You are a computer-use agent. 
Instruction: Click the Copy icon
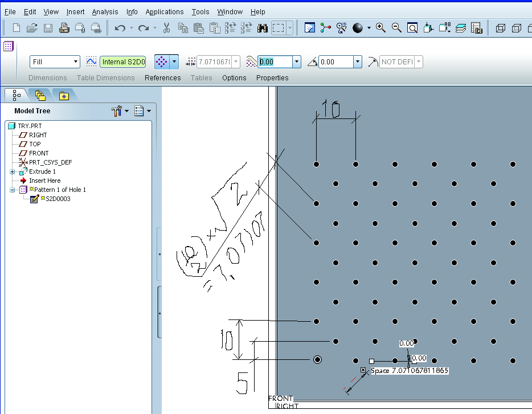click(x=183, y=28)
